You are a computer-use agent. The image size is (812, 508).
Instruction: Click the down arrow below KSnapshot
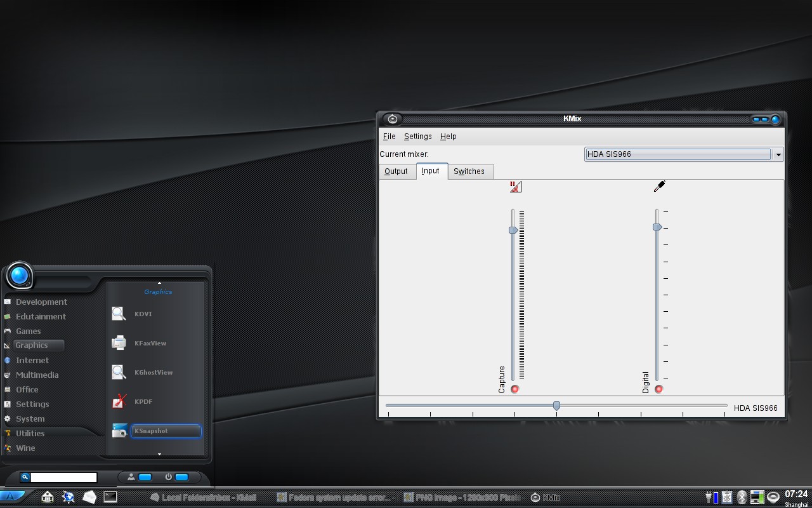(x=159, y=454)
